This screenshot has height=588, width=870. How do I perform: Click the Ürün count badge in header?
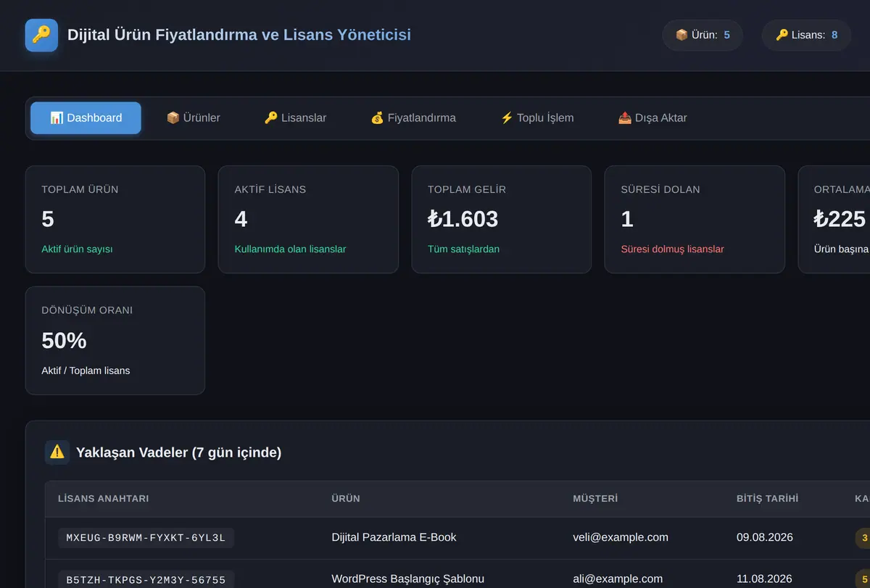click(703, 35)
